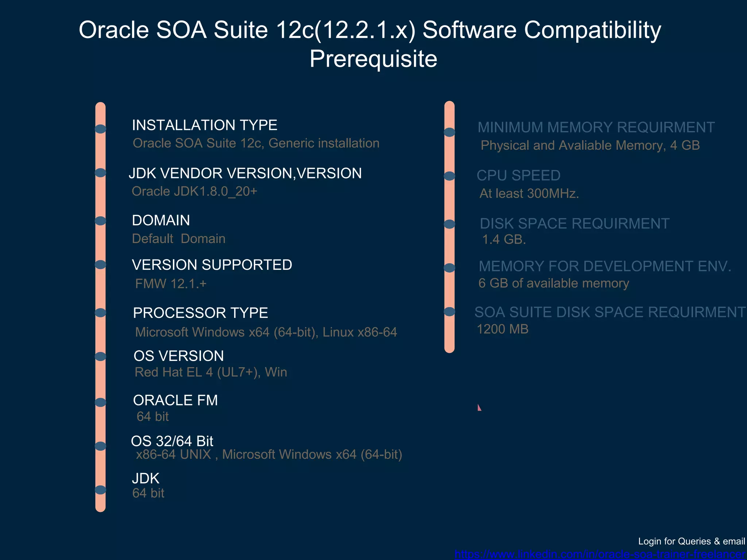Screen dimensions: 747x560
Task: Click 'Microsoft Windows x64 (64-bit), Linux x86-64' text
Action: [x=266, y=332]
